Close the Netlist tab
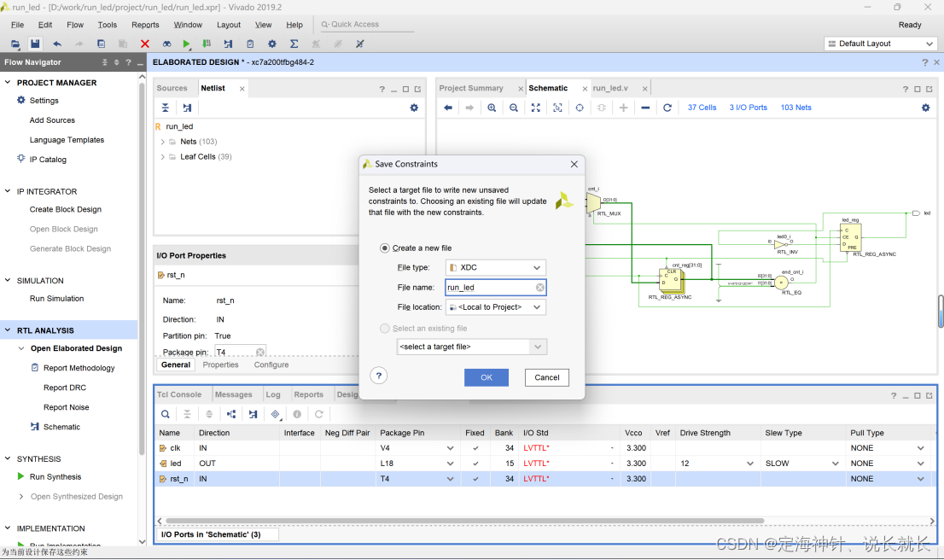This screenshot has width=944, height=560. (242, 89)
